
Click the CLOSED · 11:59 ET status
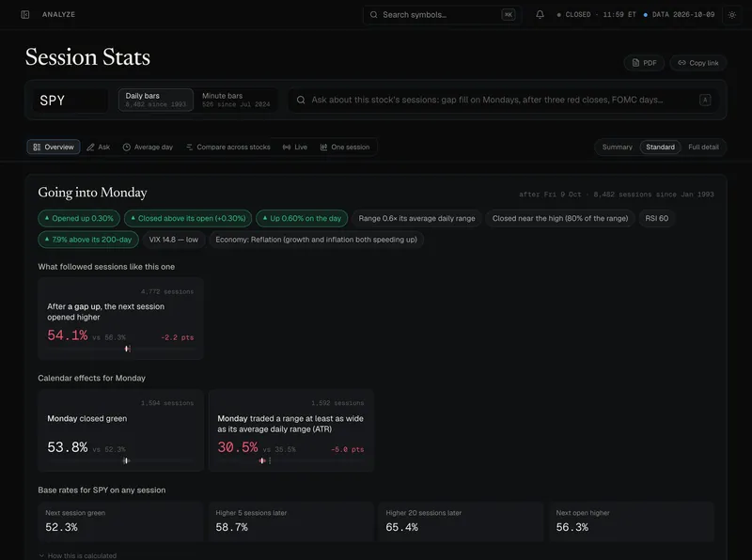(596, 14)
